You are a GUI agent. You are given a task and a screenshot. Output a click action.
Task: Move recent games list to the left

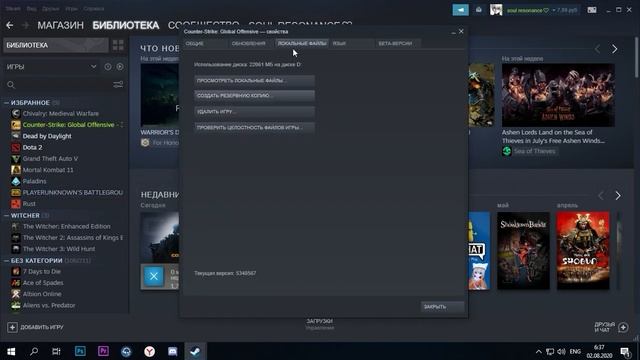(600, 196)
